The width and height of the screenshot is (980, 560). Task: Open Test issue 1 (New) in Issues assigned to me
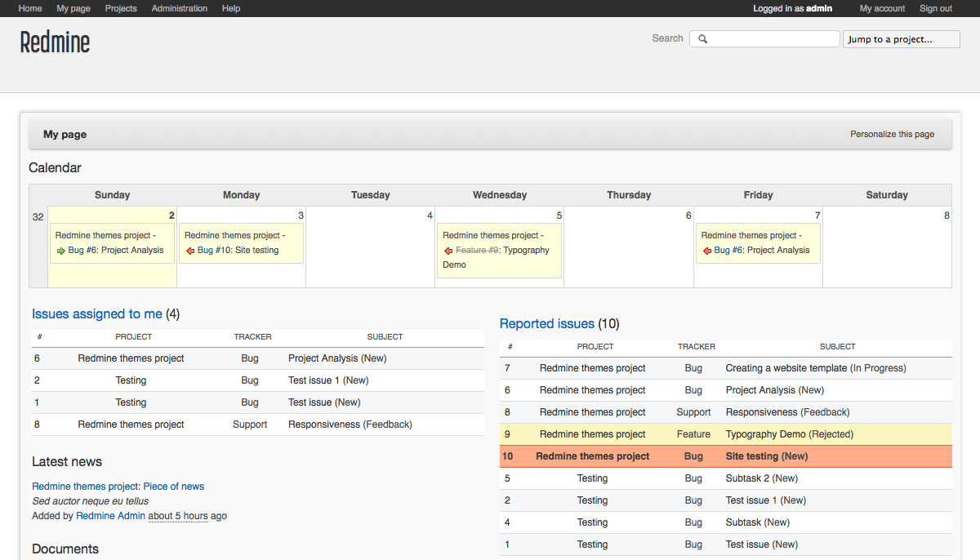(x=328, y=380)
